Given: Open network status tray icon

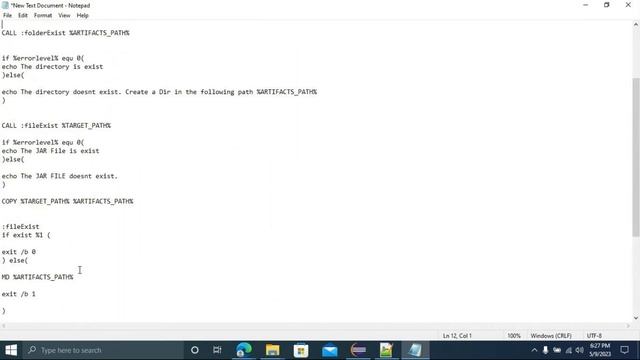Looking at the screenshot, I should 569,350.
